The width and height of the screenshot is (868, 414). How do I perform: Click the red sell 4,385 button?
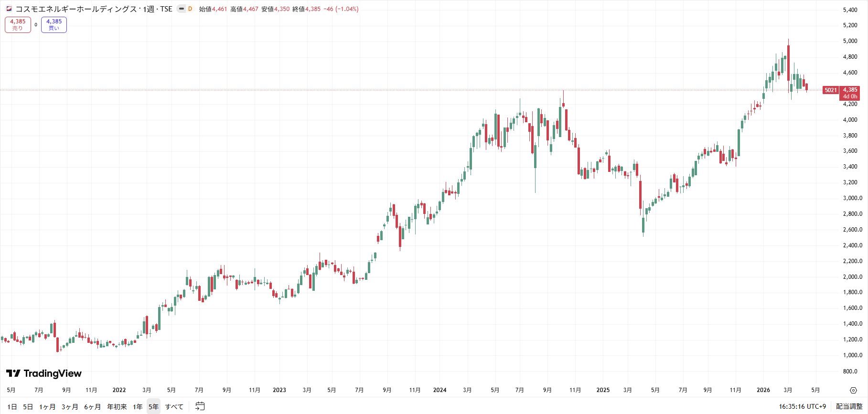point(18,24)
